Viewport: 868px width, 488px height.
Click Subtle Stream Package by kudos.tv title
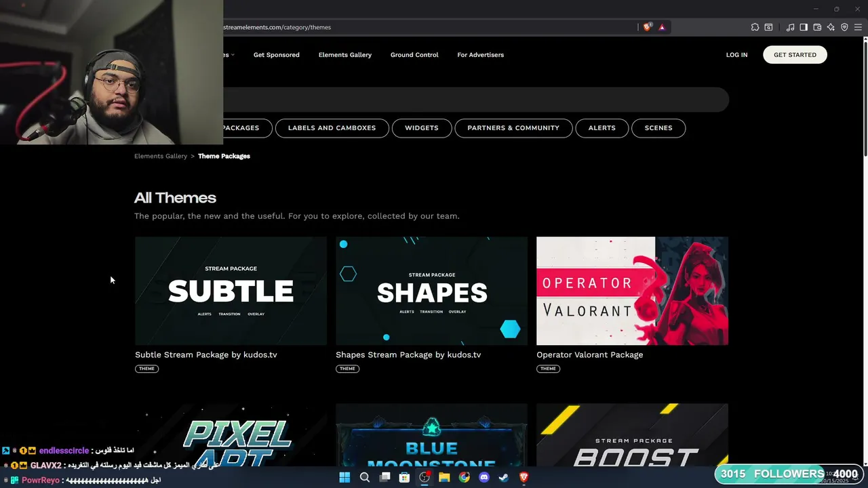point(206,354)
